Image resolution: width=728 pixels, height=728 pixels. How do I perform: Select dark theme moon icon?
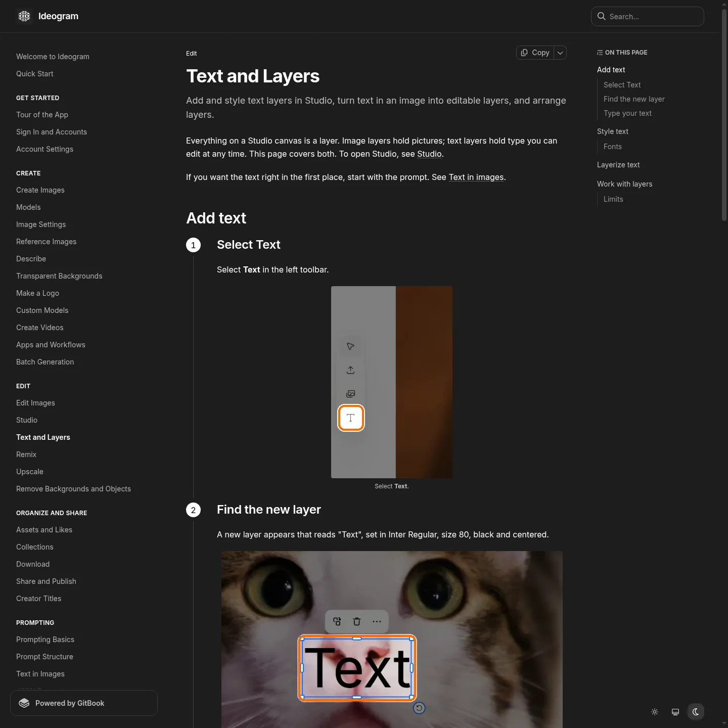(696, 712)
